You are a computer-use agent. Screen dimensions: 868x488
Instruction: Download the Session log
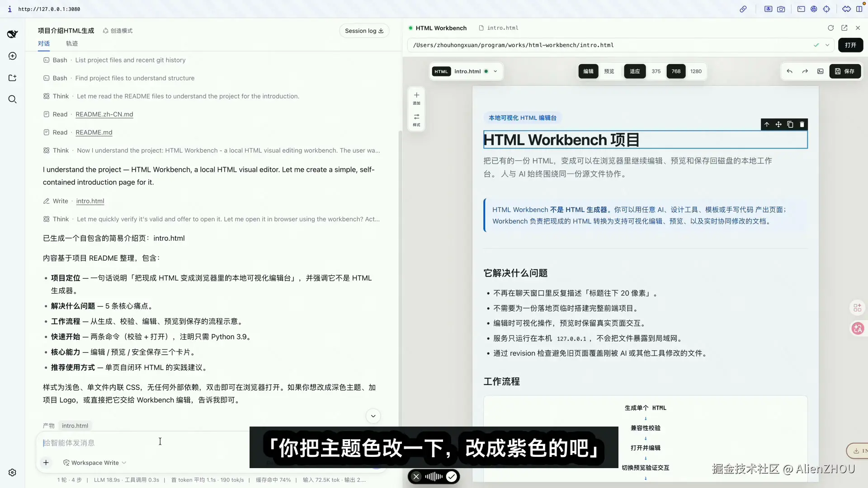pos(364,31)
